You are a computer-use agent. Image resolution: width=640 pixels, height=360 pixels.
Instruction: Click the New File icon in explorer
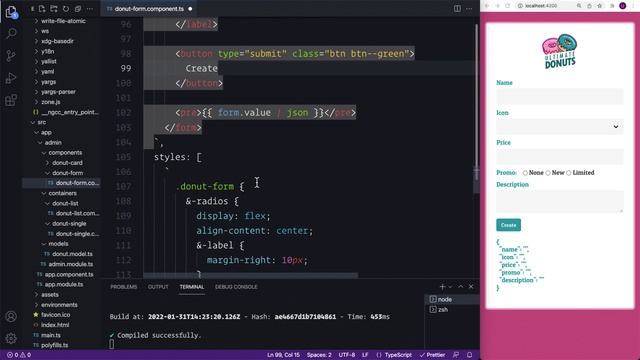[42, 9]
